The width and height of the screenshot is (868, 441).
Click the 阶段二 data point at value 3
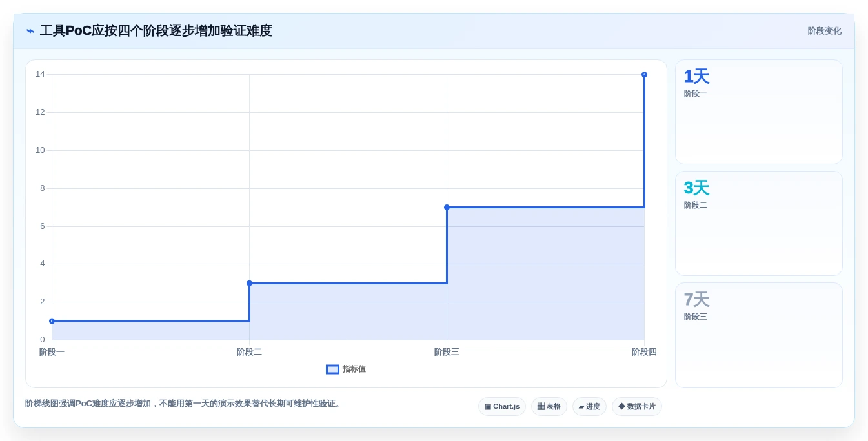point(249,283)
